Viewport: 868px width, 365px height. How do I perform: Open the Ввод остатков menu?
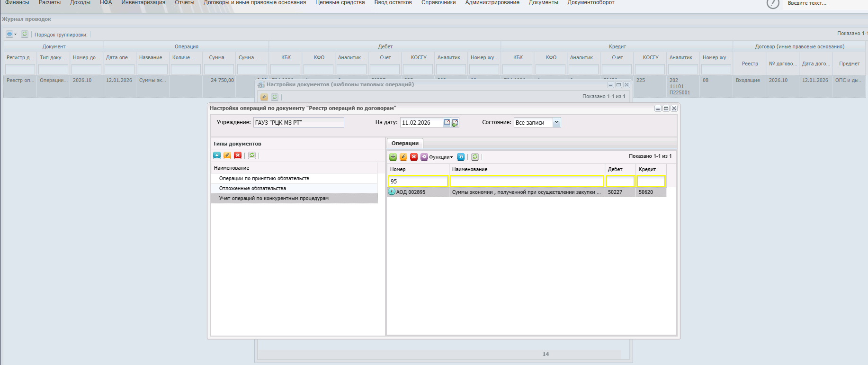[393, 3]
